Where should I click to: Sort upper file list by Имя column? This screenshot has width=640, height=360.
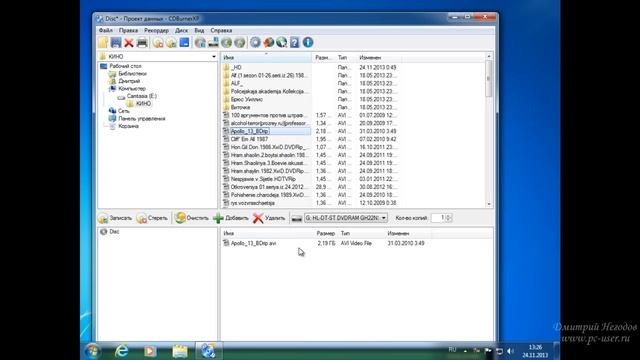(x=266, y=58)
